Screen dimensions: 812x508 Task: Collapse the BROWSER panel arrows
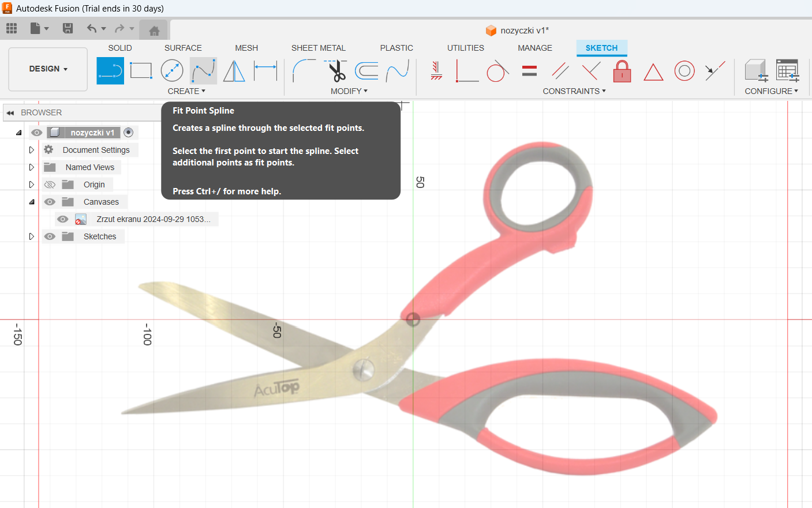click(x=10, y=112)
